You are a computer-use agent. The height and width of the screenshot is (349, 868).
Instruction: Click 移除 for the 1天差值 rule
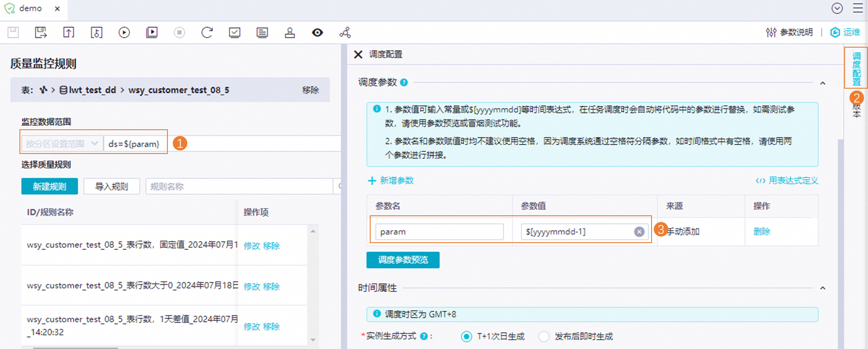pyautogui.click(x=271, y=326)
